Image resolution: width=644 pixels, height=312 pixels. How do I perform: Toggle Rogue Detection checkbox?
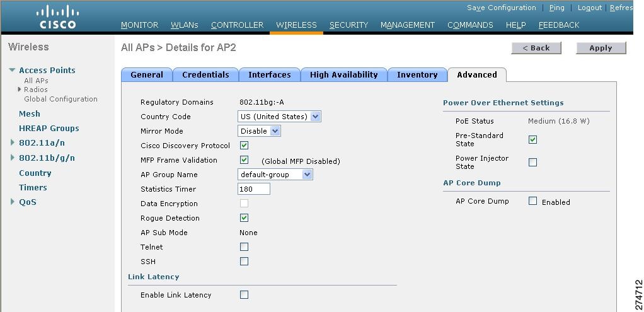244,218
